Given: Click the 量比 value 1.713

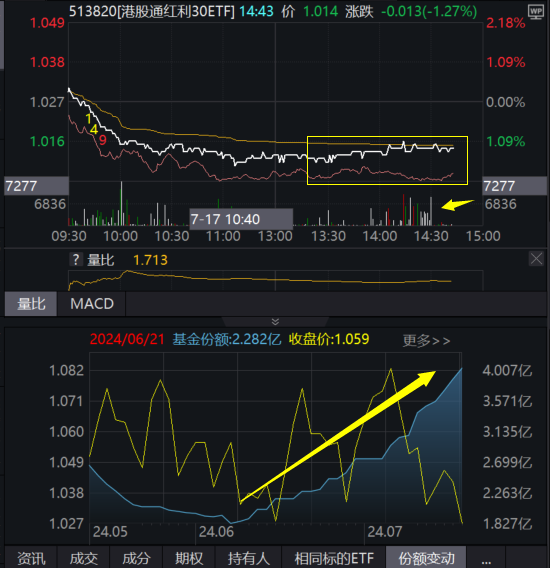Looking at the screenshot, I should pos(150,260).
